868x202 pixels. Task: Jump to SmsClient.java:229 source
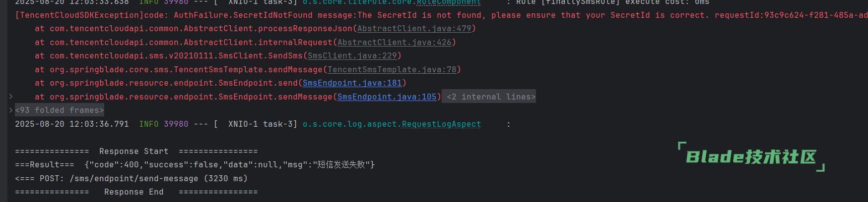352,56
